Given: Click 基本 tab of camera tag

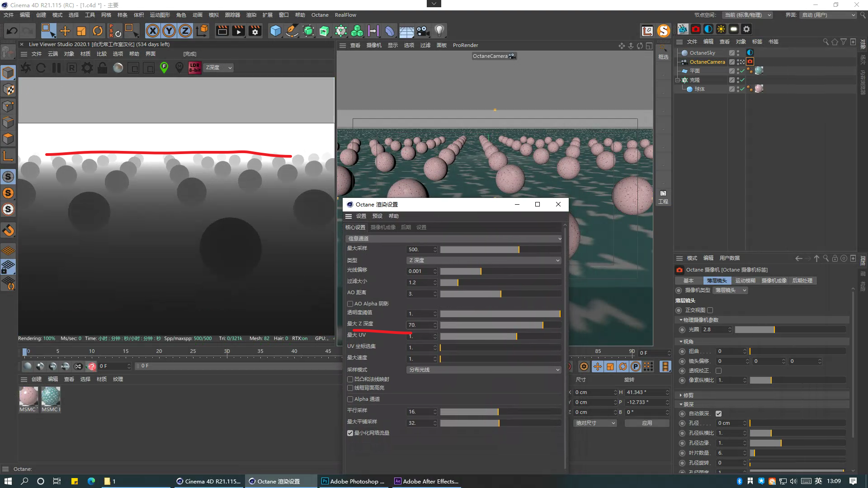Looking at the screenshot, I should click(688, 281).
